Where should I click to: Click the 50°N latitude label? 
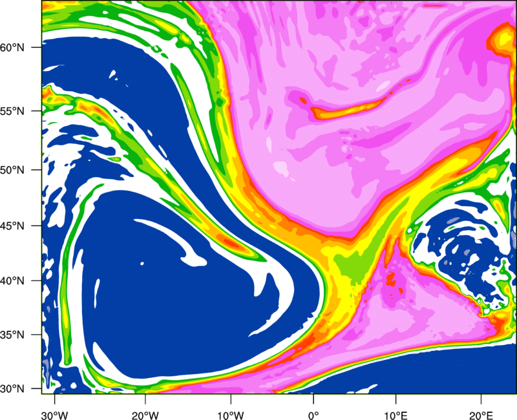tap(12, 170)
